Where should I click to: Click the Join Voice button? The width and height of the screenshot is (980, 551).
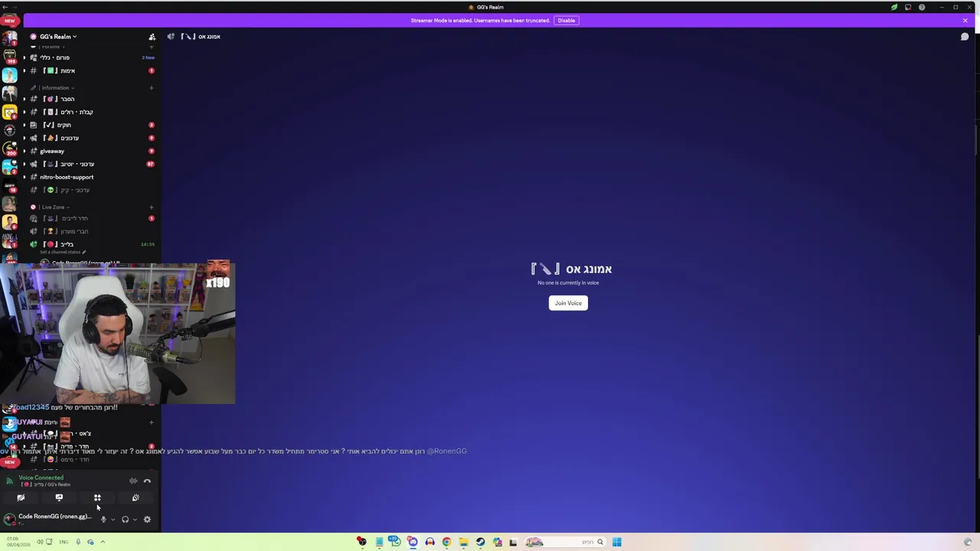point(568,303)
